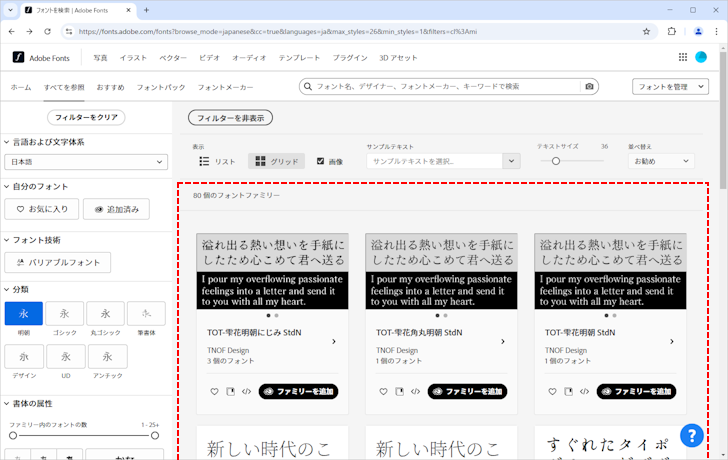Toggle バリアブルフォント filter
The height and width of the screenshot is (460, 728).
coord(58,262)
